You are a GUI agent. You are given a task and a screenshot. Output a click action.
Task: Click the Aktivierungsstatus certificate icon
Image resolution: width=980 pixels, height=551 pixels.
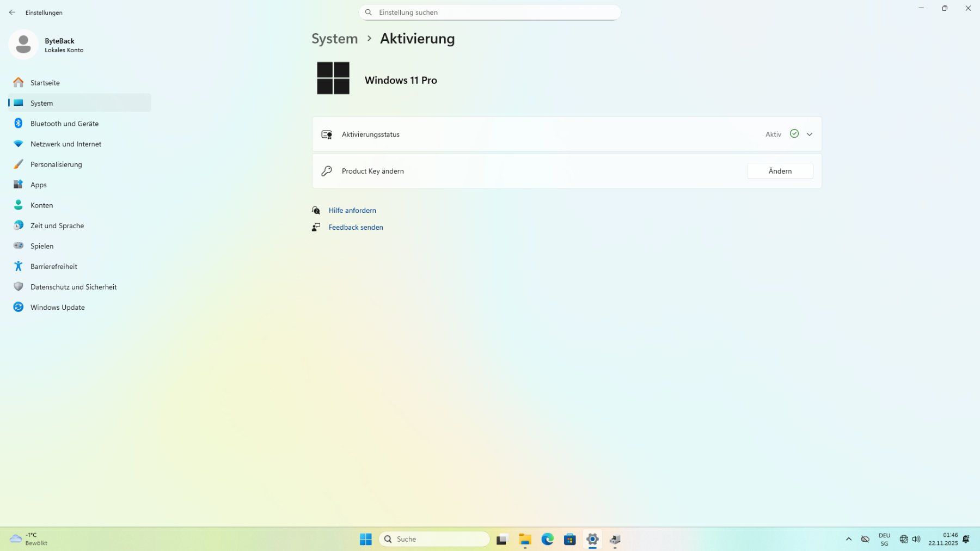(x=327, y=134)
